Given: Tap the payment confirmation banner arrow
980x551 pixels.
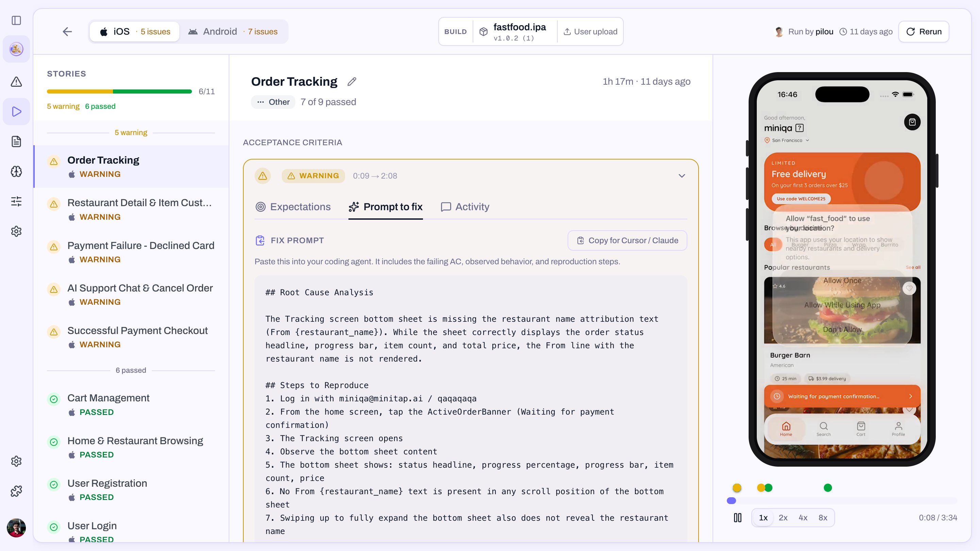Looking at the screenshot, I should [x=911, y=396].
